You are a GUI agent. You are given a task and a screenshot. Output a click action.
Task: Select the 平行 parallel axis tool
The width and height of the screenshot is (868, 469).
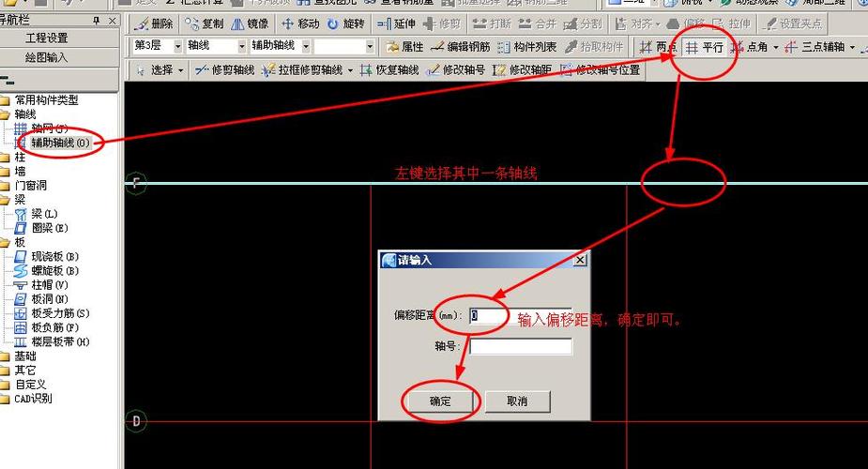click(704, 47)
